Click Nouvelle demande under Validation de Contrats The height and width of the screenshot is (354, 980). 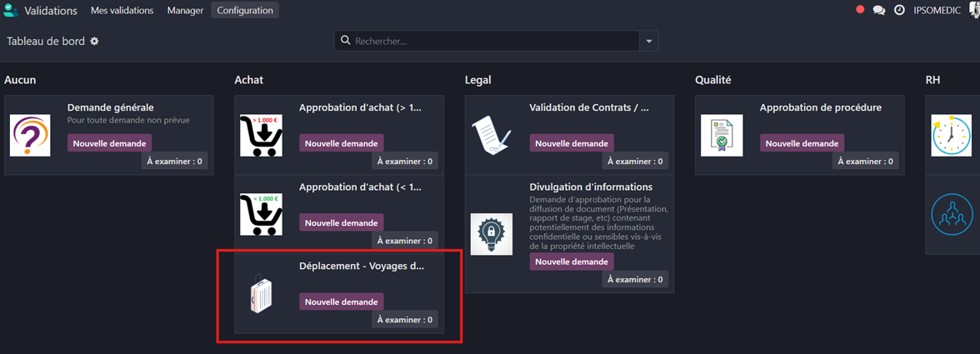tap(572, 143)
